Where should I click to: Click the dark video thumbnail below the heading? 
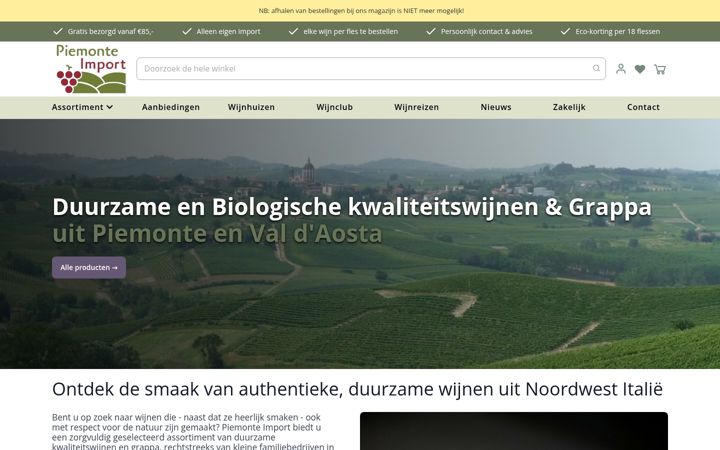514,431
